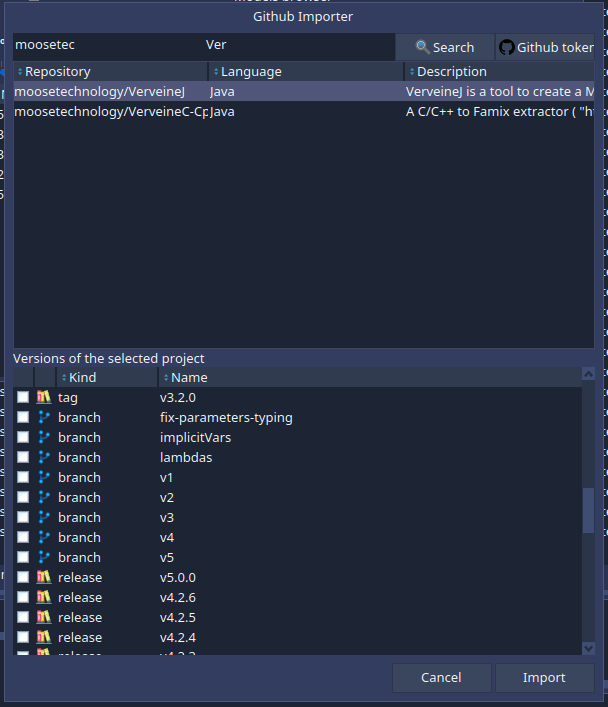Sort versions by Kind column
Viewport: 608px width, 707px height.
coord(107,377)
